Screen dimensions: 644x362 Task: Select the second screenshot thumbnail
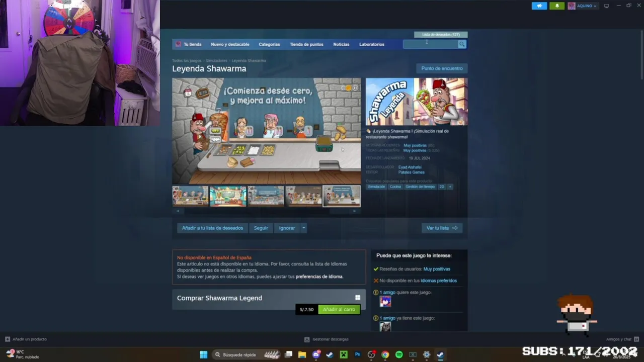(228, 196)
